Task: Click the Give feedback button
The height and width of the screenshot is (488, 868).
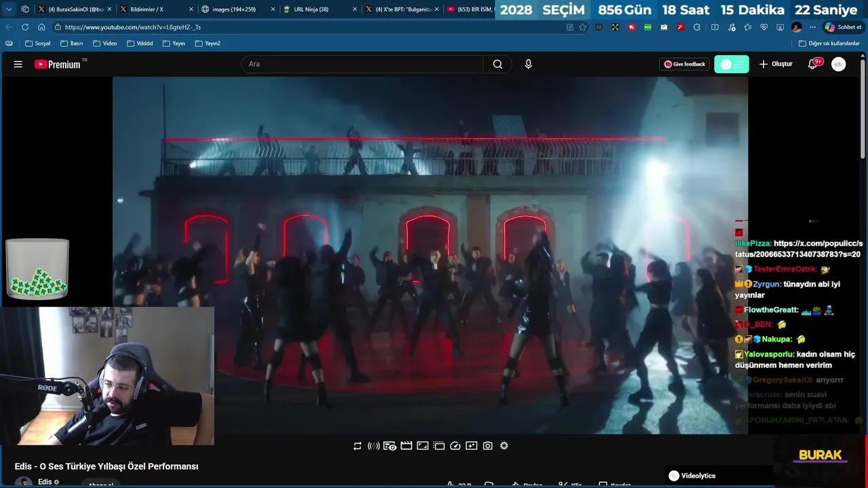Action: [x=684, y=64]
